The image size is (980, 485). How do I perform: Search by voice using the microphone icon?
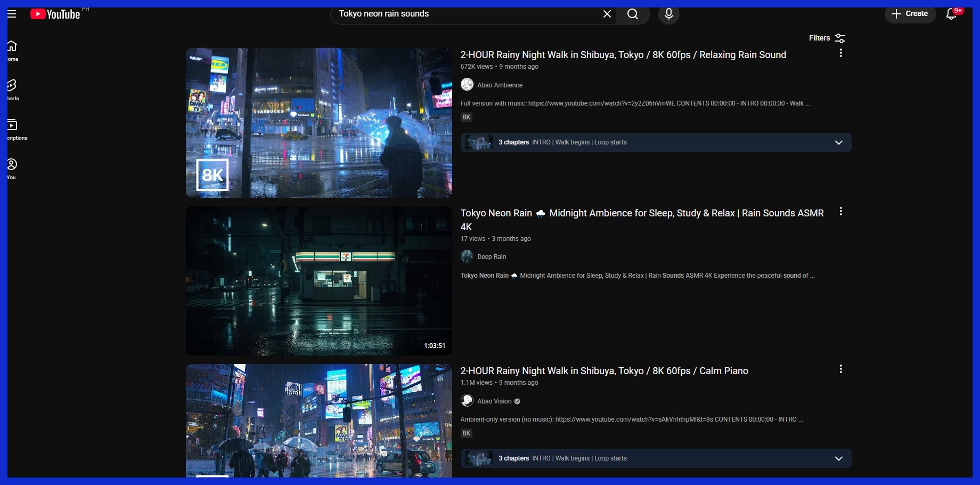[x=669, y=14]
